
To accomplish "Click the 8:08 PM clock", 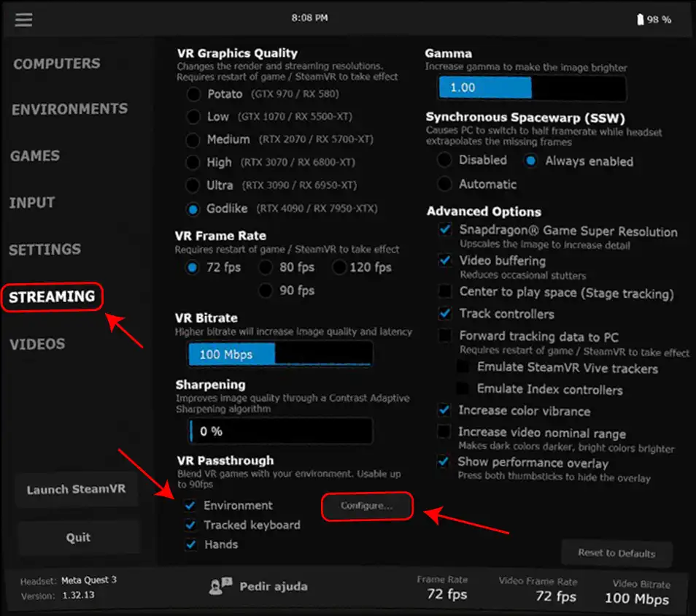I will 310,18.
